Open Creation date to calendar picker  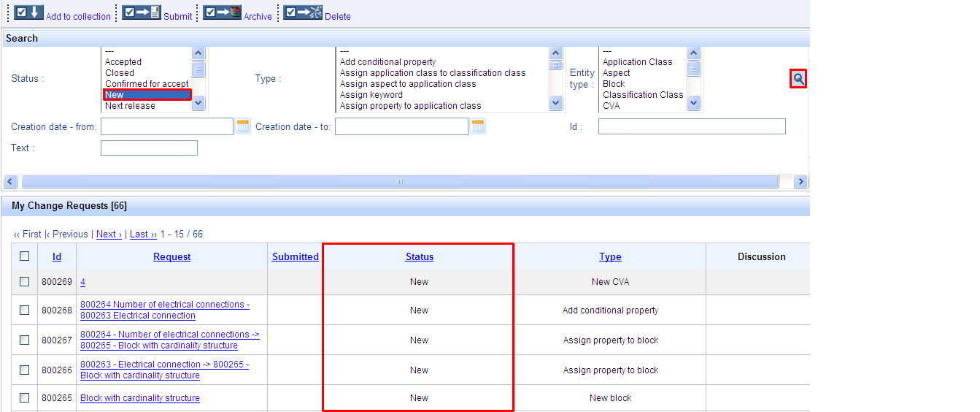tap(478, 126)
